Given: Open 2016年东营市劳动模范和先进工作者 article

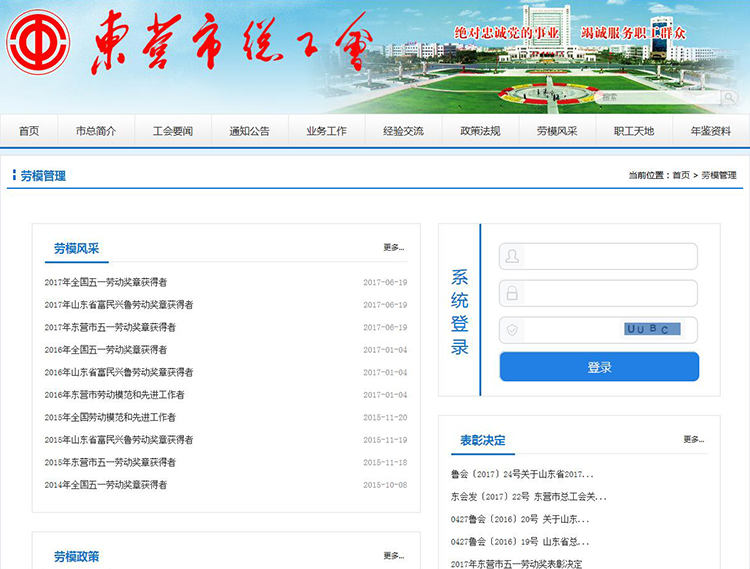Looking at the screenshot, I should 114,394.
